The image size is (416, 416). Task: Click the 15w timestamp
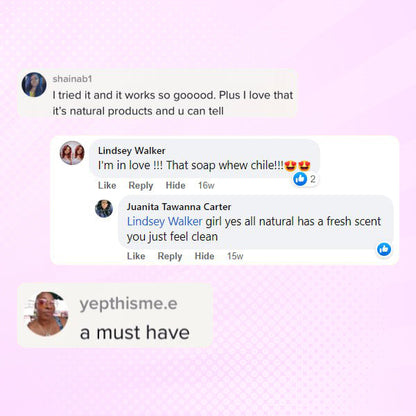[235, 256]
